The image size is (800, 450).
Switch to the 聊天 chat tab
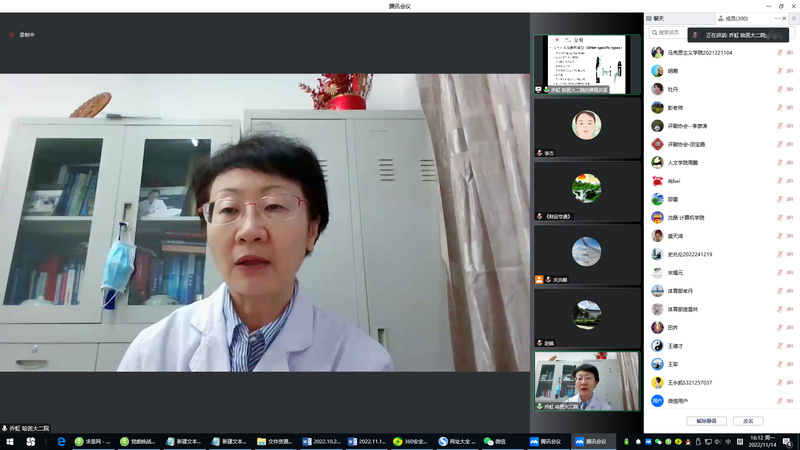coord(664,18)
